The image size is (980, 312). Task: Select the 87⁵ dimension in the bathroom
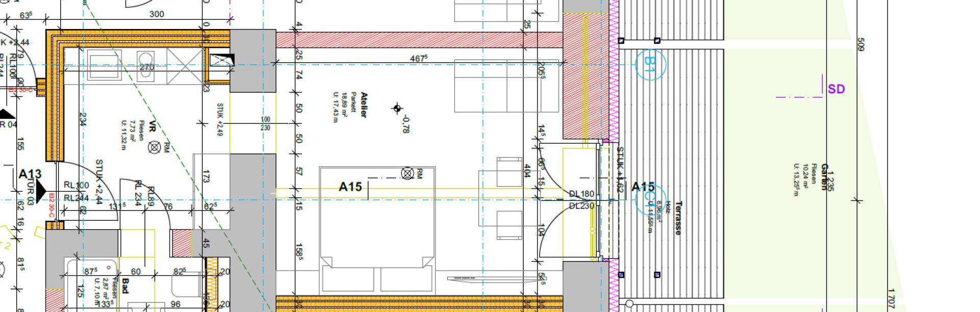[91, 271]
